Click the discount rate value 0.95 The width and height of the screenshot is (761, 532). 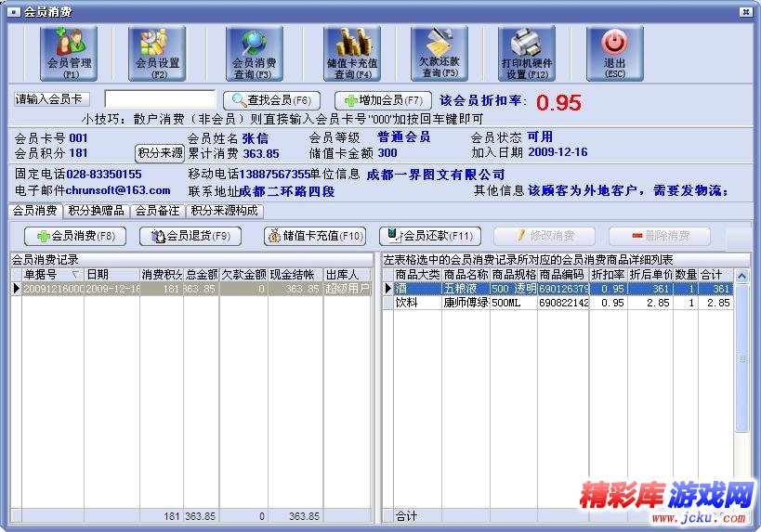point(558,103)
